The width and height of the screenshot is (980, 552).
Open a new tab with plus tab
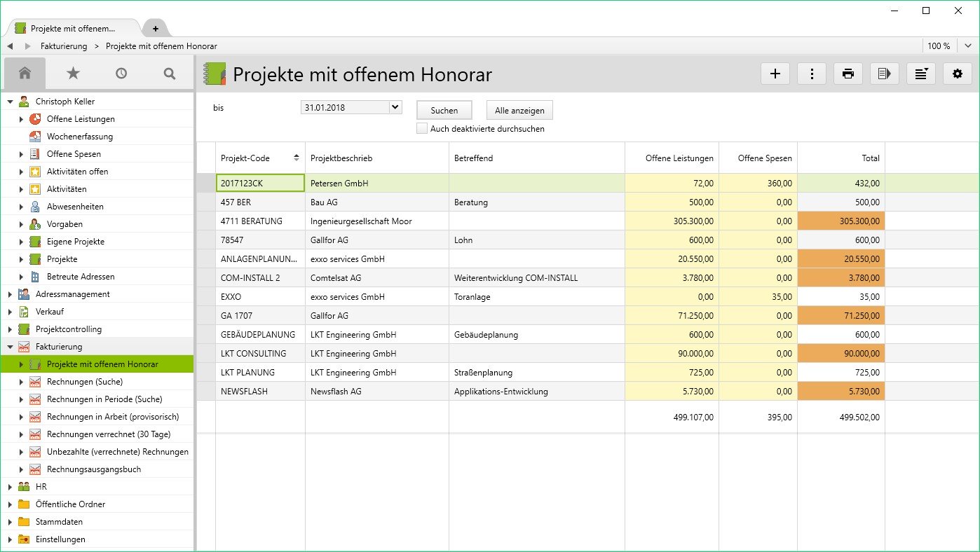click(x=155, y=29)
